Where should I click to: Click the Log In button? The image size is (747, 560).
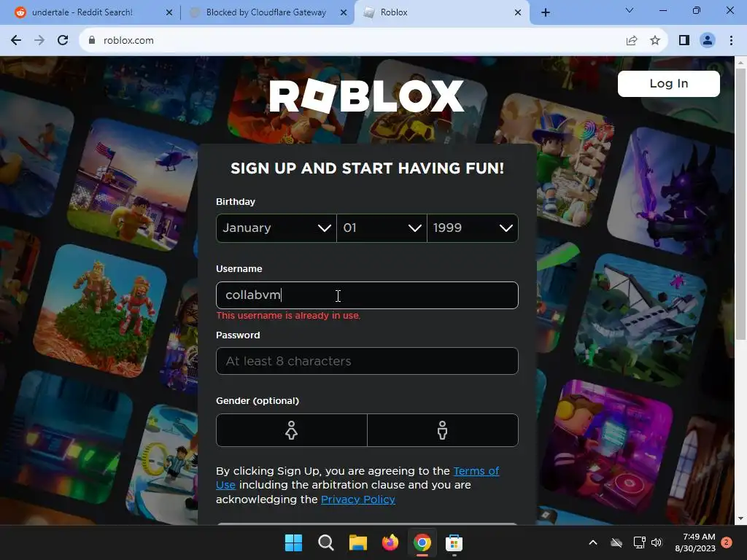click(669, 84)
